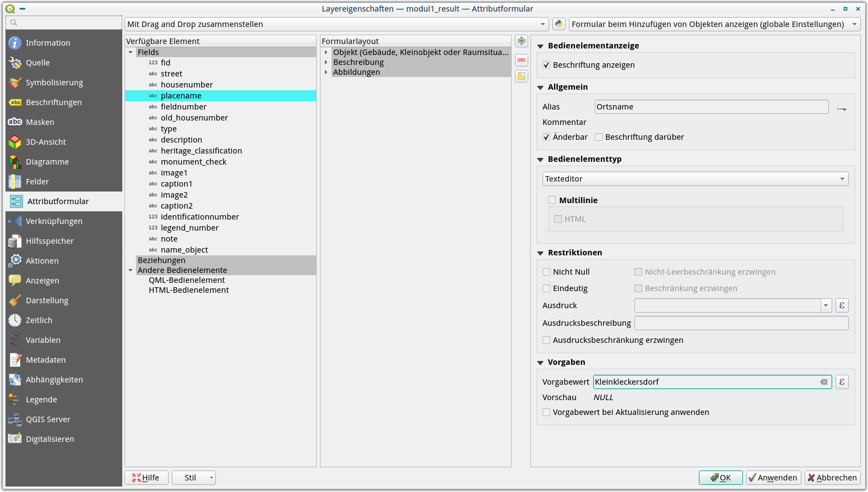Click the red minus remove-element icon
The width and height of the screenshot is (868, 492).
(x=521, y=59)
